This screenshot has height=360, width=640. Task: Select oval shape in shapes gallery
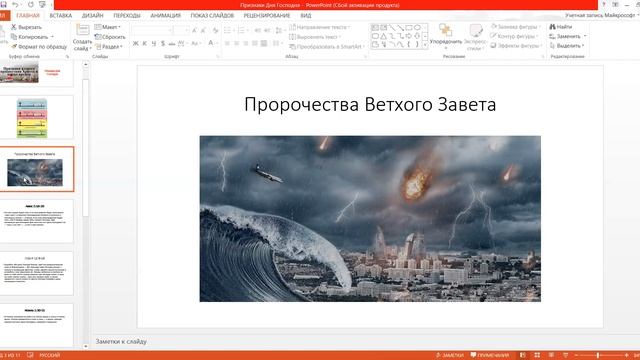[x=417, y=28]
